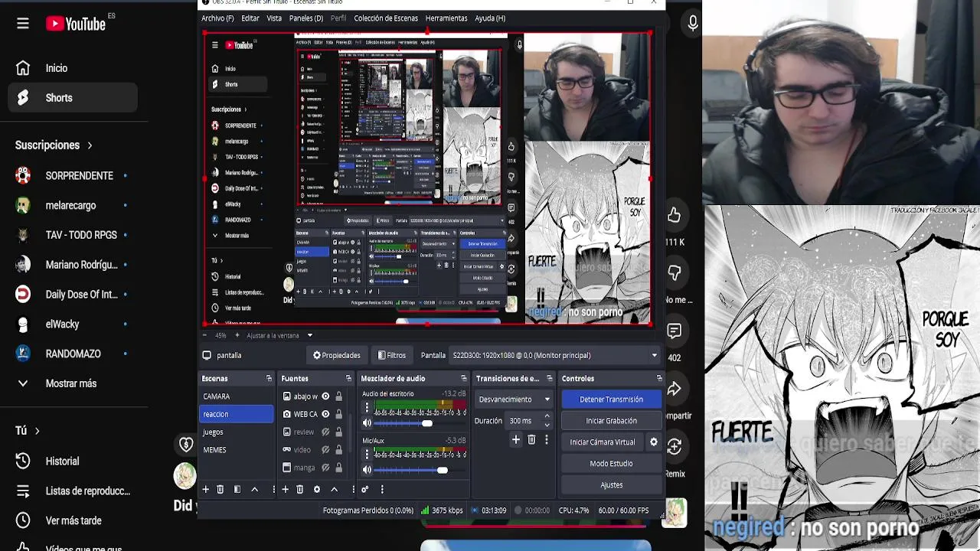The image size is (980, 551).
Task: Decrease transition duration with down arrow
Action: (x=547, y=424)
